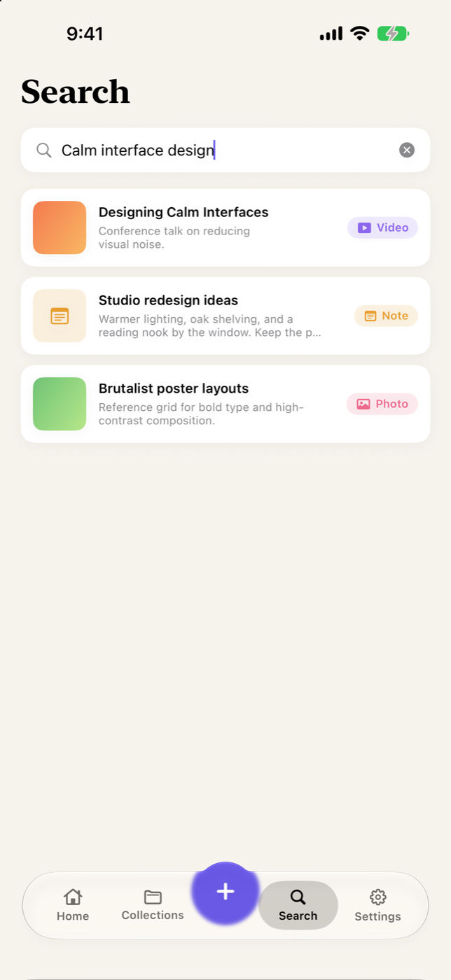The image size is (451, 980).
Task: Tap the magnifying glass in search bar
Action: click(x=43, y=150)
